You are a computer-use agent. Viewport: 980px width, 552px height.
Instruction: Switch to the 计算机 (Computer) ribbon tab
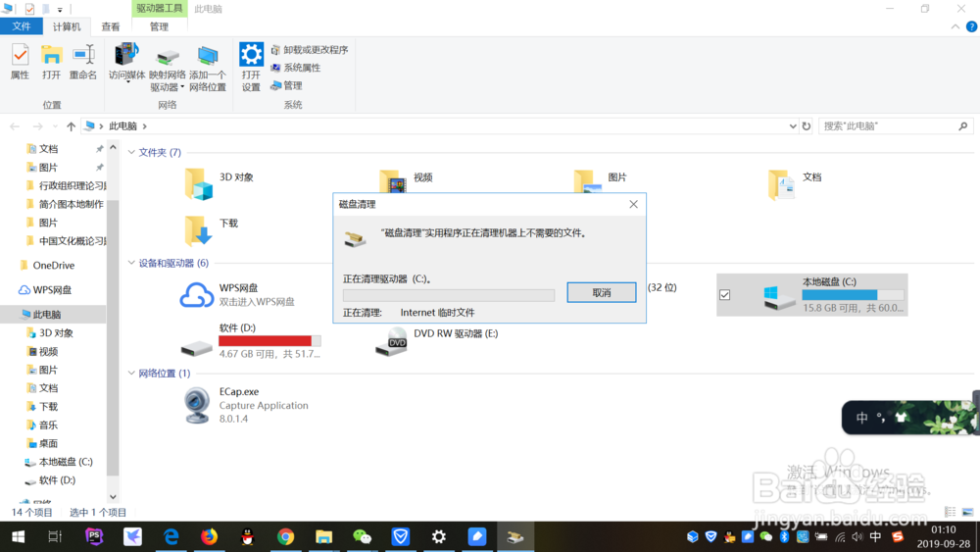(67, 26)
